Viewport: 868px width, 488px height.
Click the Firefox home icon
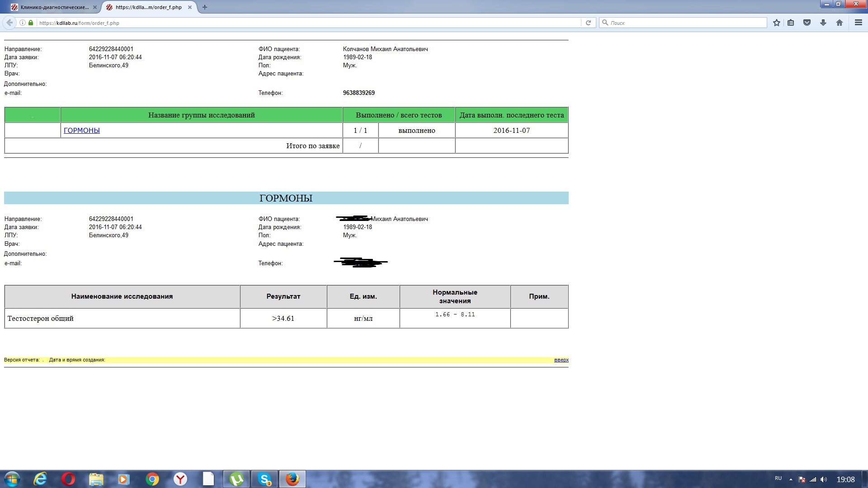tap(840, 23)
